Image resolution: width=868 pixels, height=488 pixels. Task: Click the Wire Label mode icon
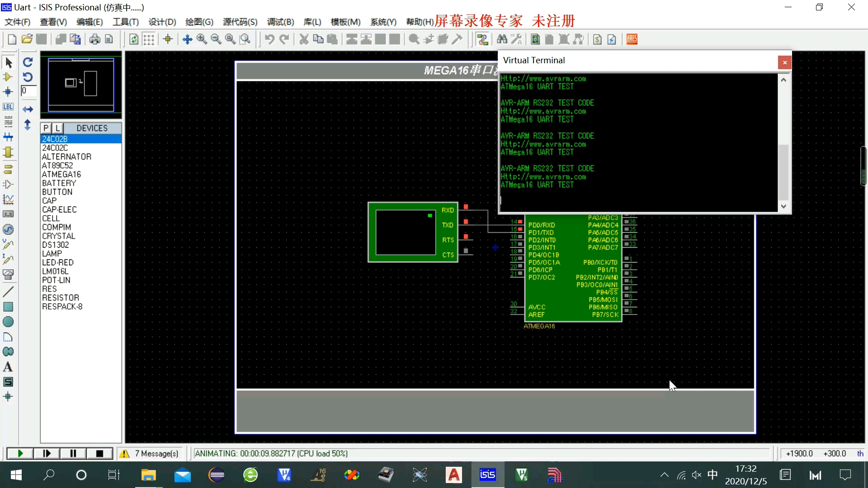[x=8, y=107]
